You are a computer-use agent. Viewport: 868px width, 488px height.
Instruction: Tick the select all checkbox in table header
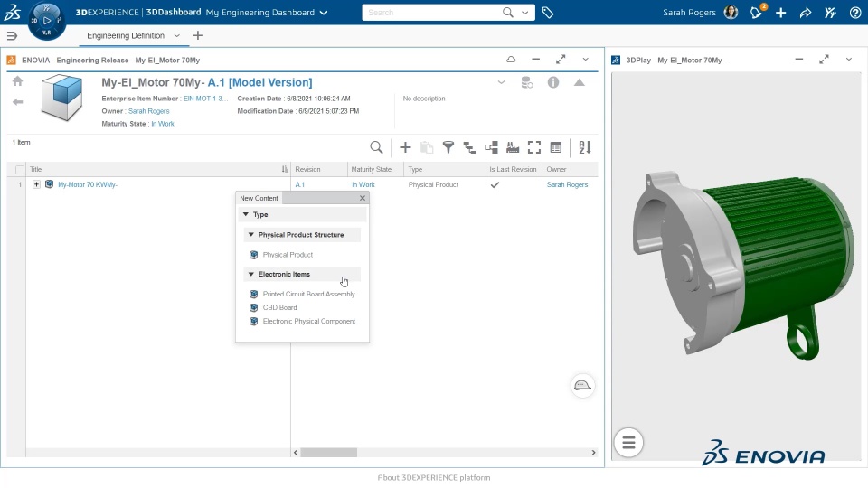[x=20, y=170]
